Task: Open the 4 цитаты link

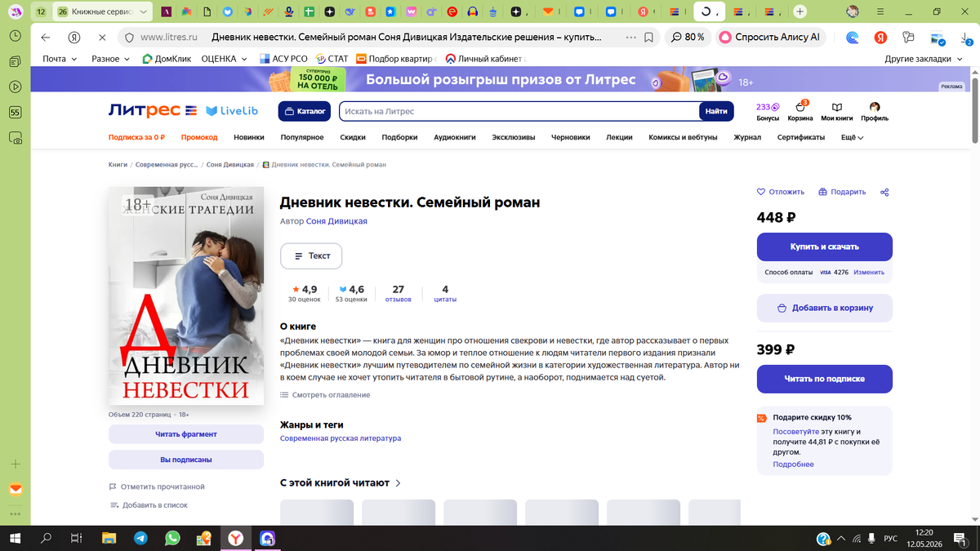Action: pyautogui.click(x=445, y=294)
